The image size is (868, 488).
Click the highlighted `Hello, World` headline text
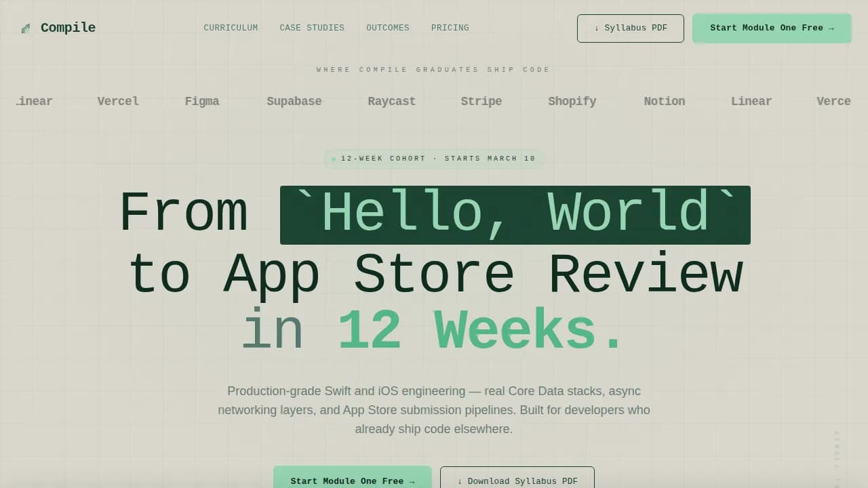(x=515, y=215)
